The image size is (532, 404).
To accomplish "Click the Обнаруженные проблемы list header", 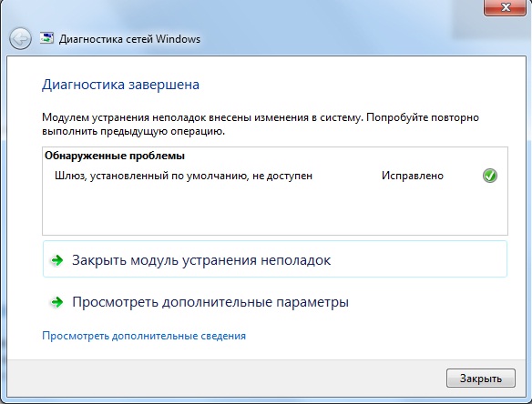I will click(115, 156).
